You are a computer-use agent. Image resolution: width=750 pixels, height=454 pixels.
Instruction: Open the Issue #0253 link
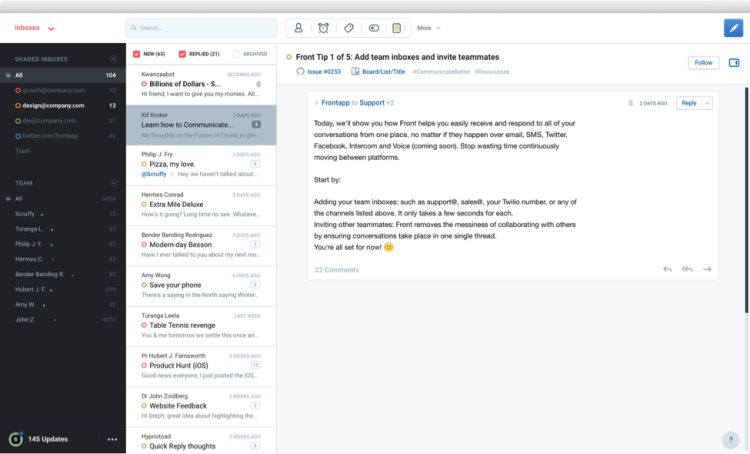pos(324,71)
